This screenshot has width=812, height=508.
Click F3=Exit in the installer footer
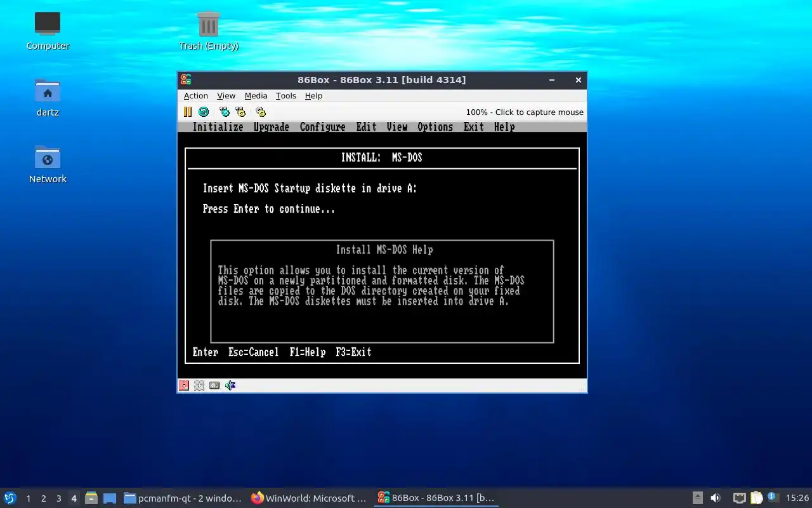coord(353,352)
